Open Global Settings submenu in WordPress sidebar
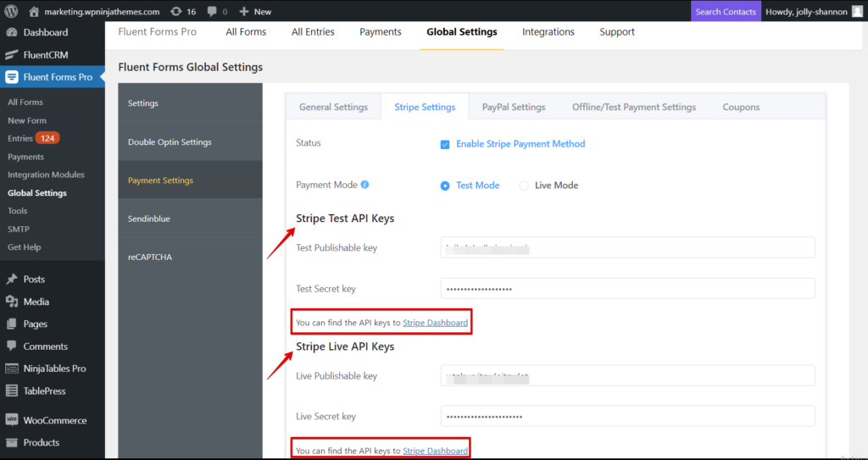This screenshot has height=460, width=868. pyautogui.click(x=37, y=192)
